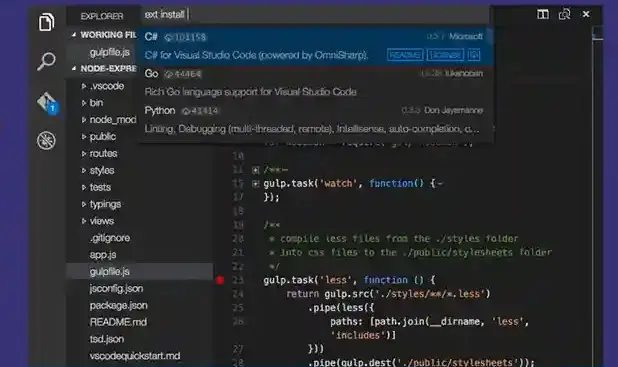Open the app.js file
The image size is (618, 367).
(x=103, y=255)
